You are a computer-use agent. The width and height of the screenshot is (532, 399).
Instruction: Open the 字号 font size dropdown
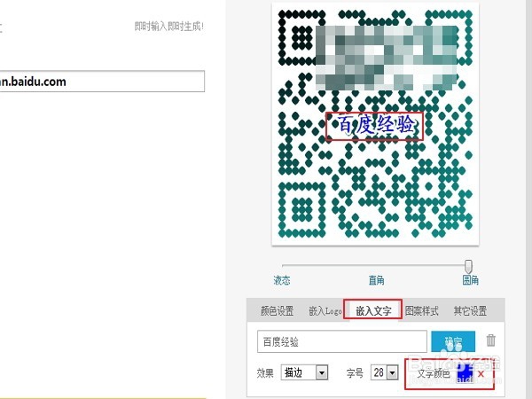coord(384,372)
